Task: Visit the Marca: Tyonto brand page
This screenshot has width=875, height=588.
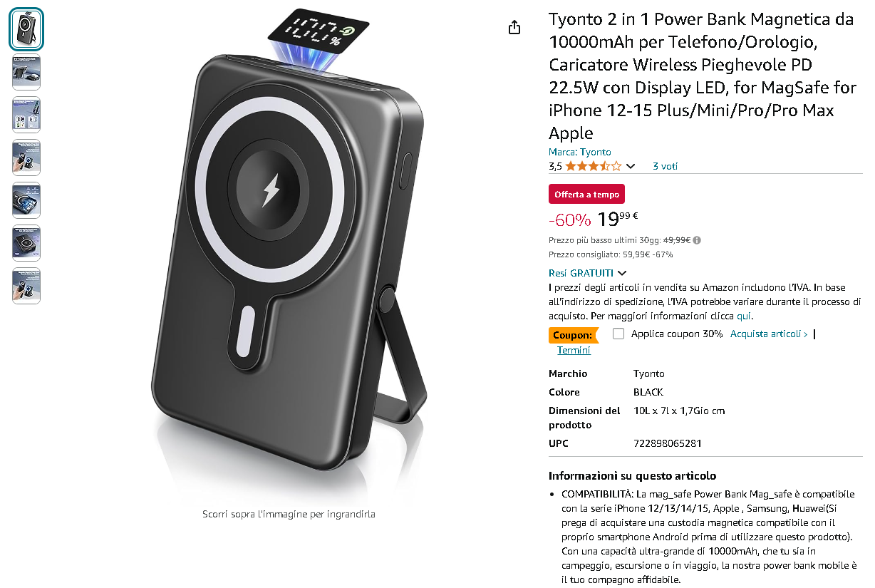Action: [580, 152]
